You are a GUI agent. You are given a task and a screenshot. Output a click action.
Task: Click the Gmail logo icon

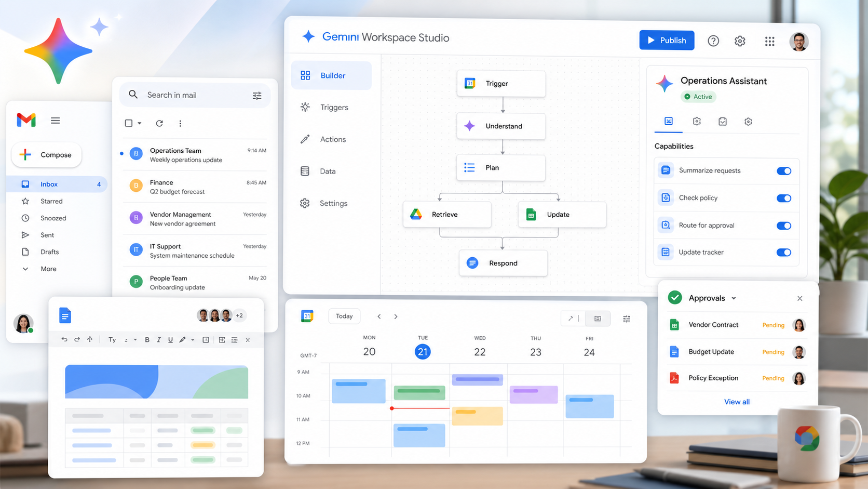tap(26, 120)
